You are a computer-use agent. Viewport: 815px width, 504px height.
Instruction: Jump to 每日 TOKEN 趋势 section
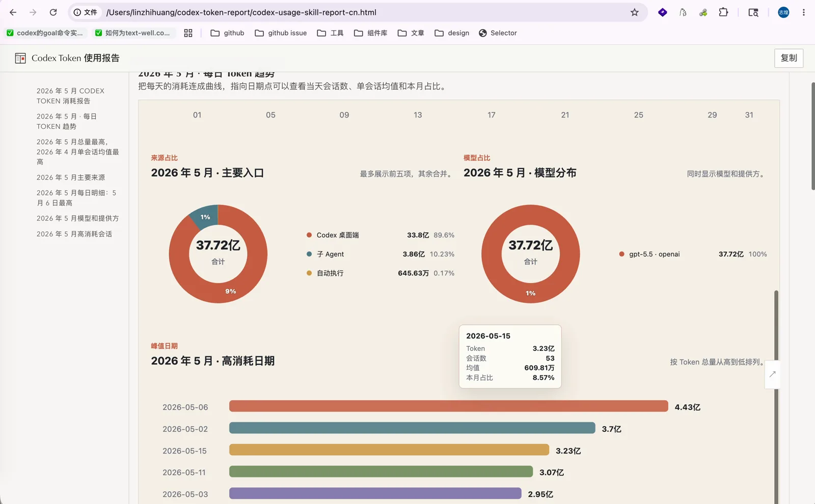coord(67,121)
